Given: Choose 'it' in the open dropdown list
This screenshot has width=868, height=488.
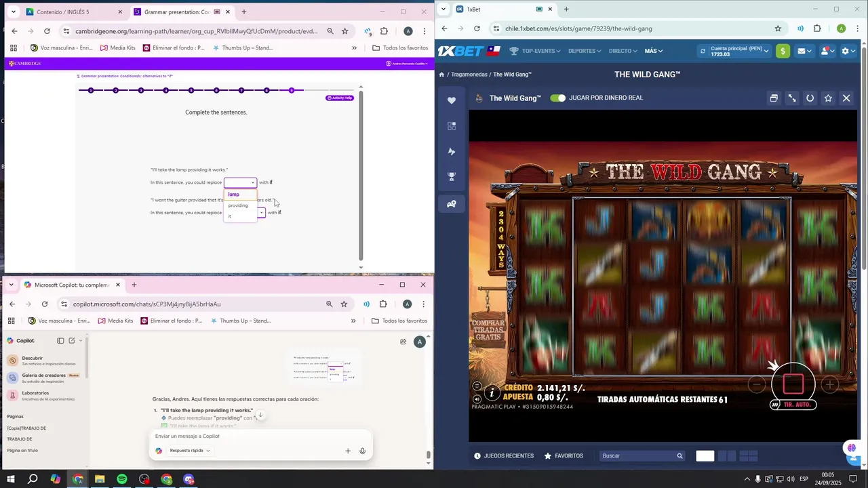Looking at the screenshot, I should coord(240,216).
